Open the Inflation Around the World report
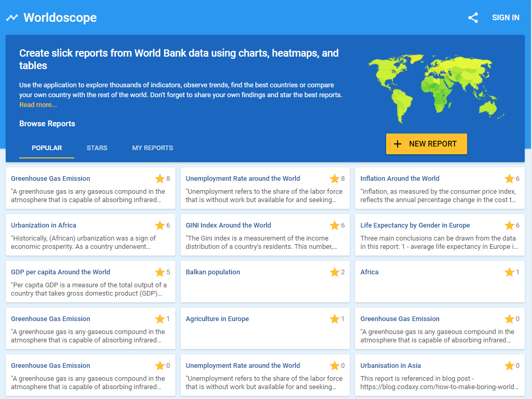 (x=400, y=179)
